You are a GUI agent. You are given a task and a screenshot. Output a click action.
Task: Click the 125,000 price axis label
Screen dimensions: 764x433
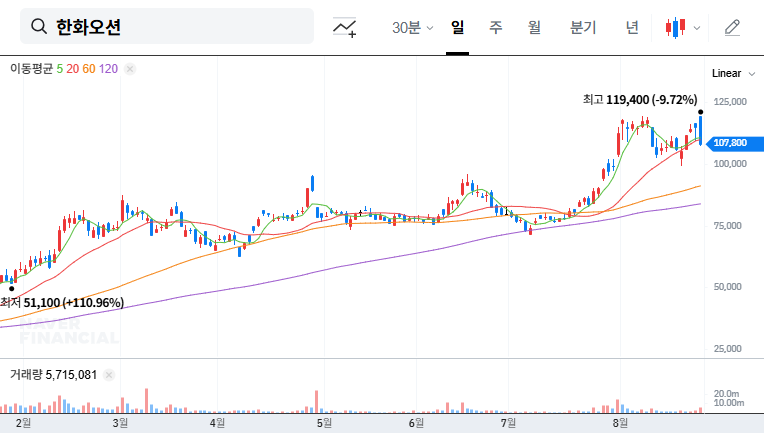tap(730, 102)
